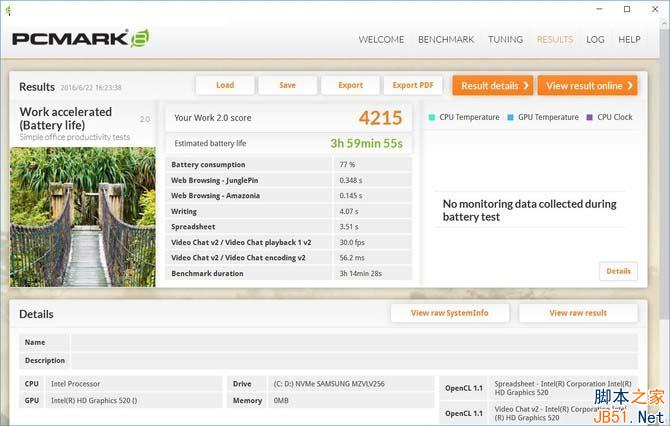Select the RESULTS tab

555,39
